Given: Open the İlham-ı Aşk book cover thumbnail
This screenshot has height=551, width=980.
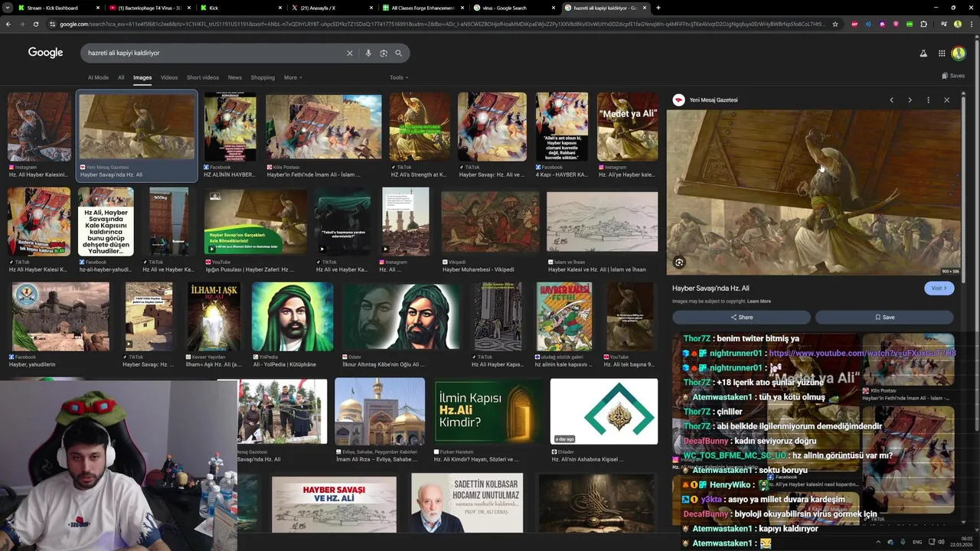Looking at the screenshot, I should (x=214, y=317).
